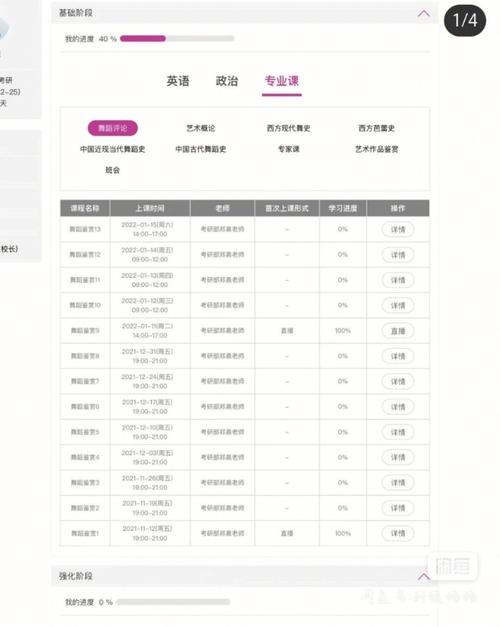Image resolution: width=500 pixels, height=627 pixels.
Task: Open the 班会 category
Action: (x=112, y=170)
